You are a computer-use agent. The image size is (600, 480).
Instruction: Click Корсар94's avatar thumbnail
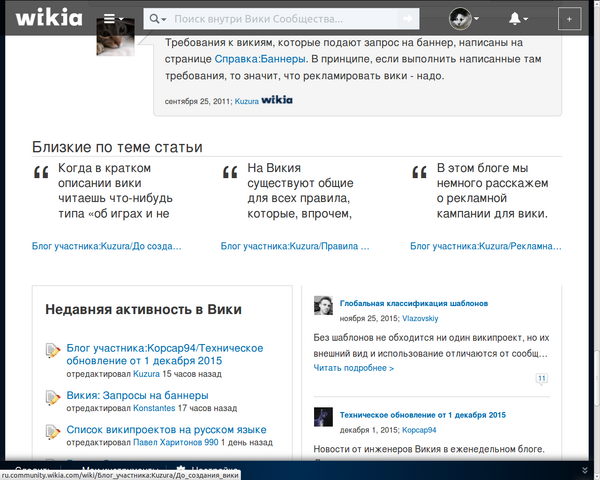coord(323,417)
